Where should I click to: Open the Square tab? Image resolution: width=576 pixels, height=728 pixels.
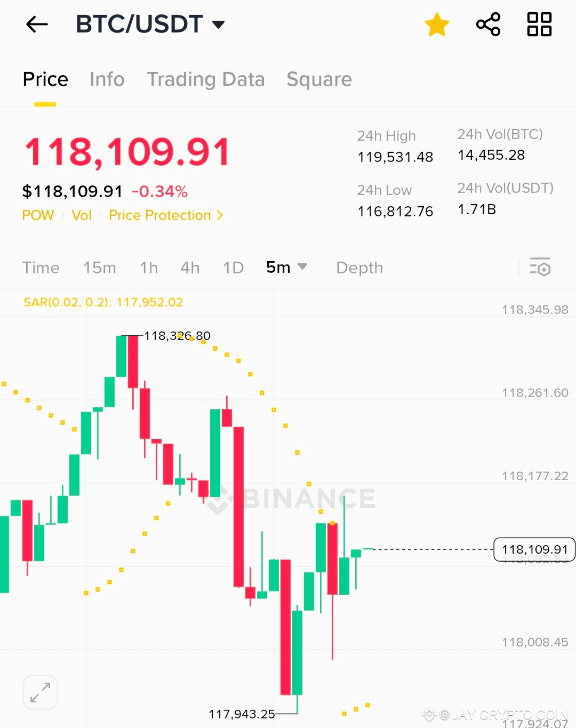[319, 79]
